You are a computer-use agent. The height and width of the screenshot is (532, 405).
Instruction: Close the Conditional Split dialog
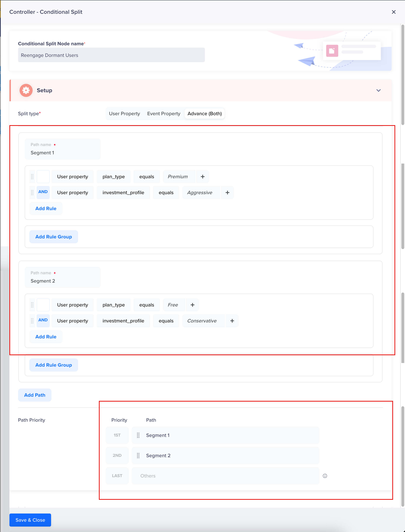[x=394, y=12]
